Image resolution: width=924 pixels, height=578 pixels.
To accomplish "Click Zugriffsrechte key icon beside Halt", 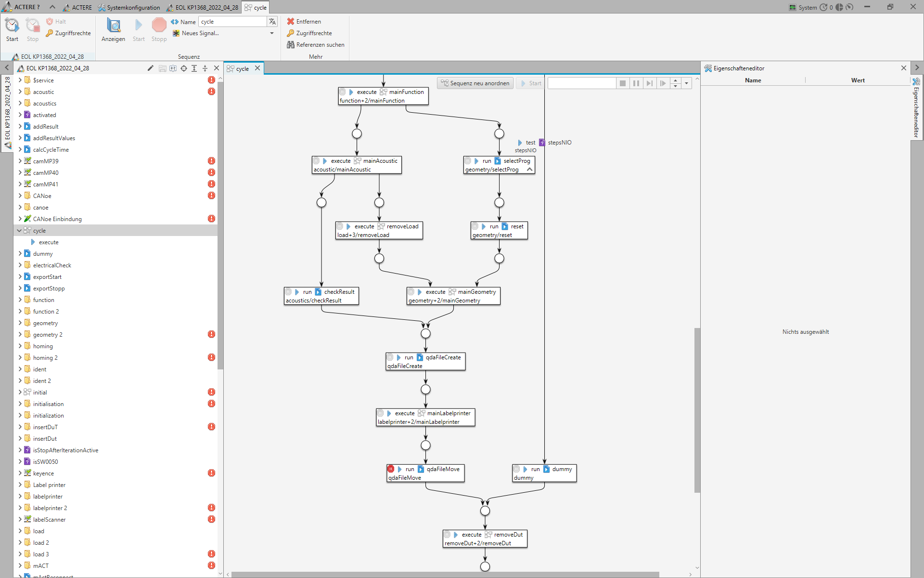I will coord(50,33).
